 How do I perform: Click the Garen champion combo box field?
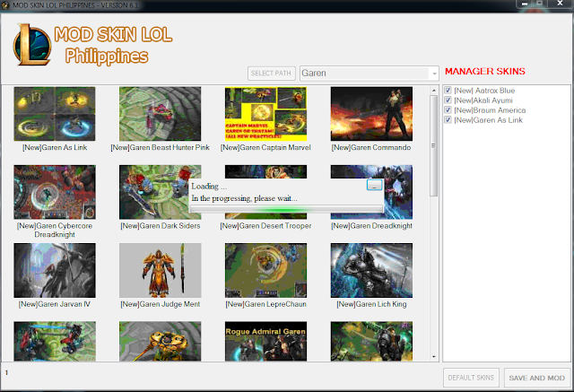point(369,74)
